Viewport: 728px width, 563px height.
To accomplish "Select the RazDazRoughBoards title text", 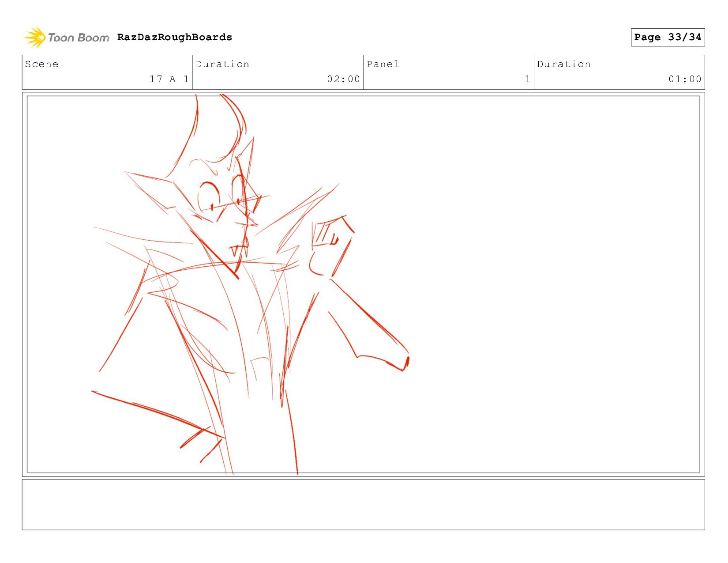I will (x=175, y=37).
